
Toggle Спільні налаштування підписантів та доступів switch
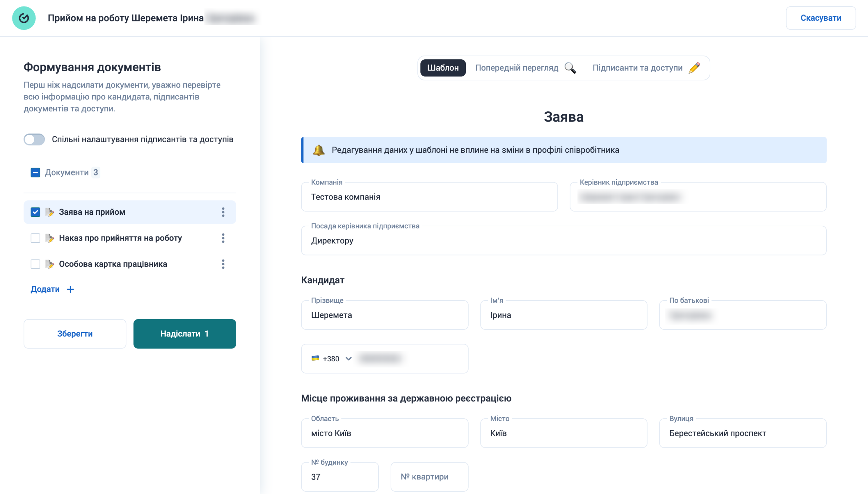[x=34, y=139]
